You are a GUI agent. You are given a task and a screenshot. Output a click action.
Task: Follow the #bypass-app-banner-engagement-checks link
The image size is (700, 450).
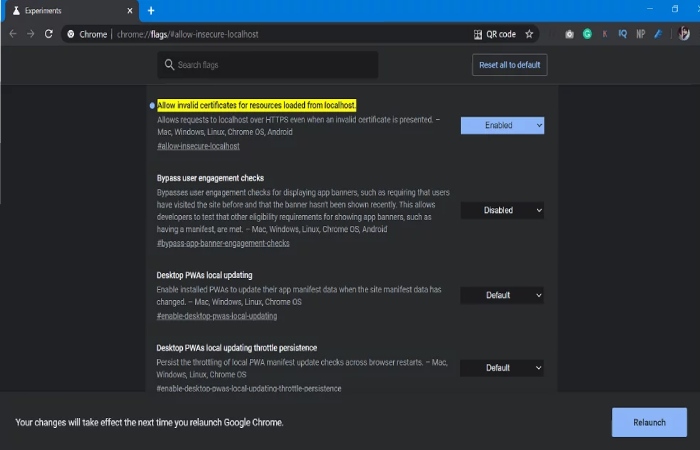coord(223,243)
